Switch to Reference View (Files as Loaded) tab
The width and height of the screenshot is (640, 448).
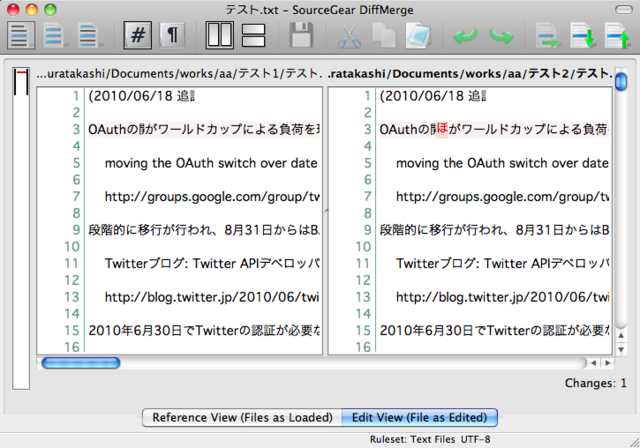[x=242, y=417]
